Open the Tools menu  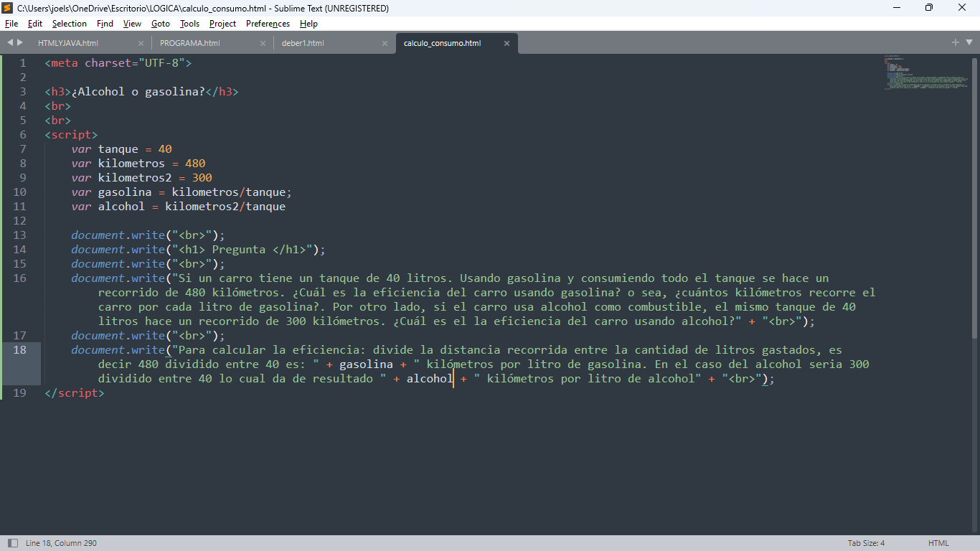point(189,24)
